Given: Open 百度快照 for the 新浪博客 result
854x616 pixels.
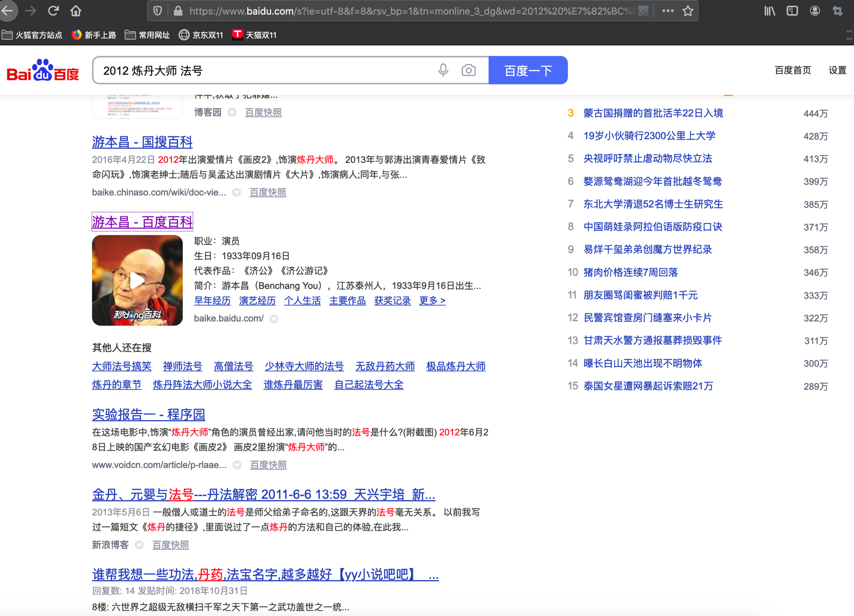Looking at the screenshot, I should (170, 545).
